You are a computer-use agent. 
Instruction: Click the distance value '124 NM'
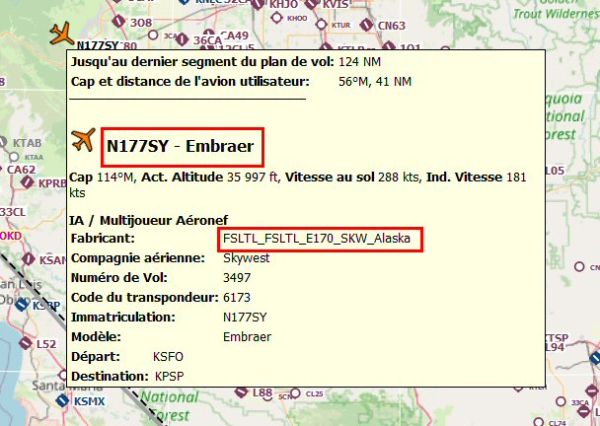360,62
